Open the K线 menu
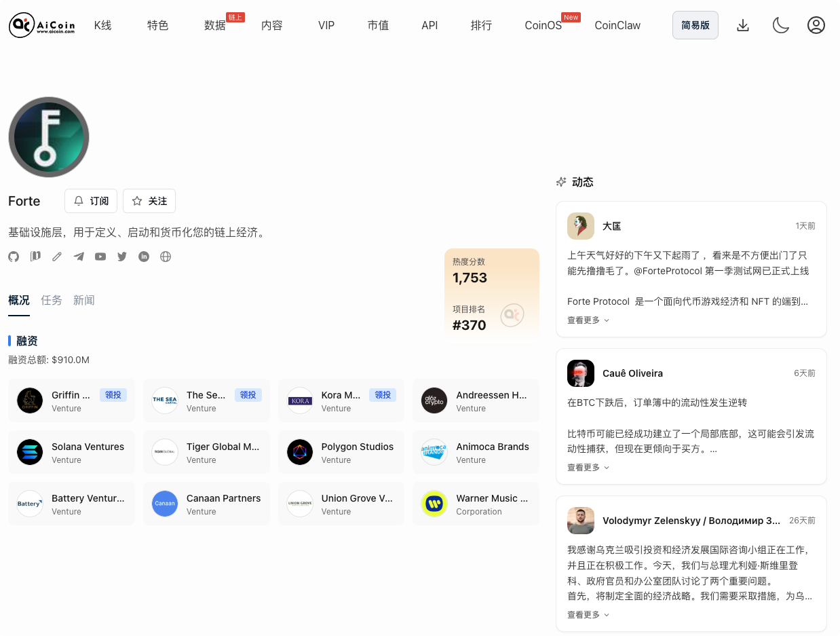840x636 pixels. pyautogui.click(x=102, y=25)
